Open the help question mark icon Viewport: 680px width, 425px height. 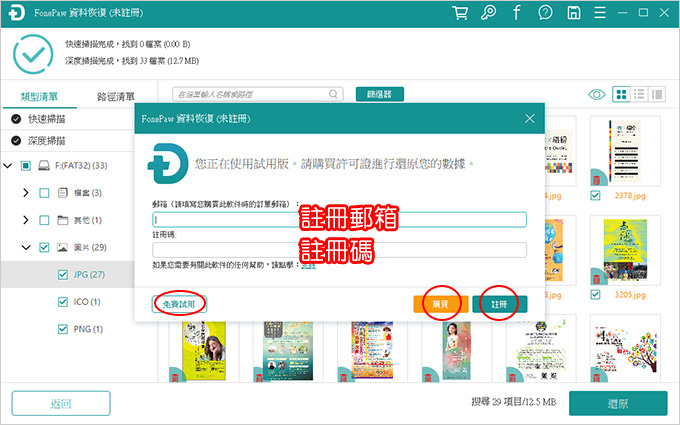(545, 13)
